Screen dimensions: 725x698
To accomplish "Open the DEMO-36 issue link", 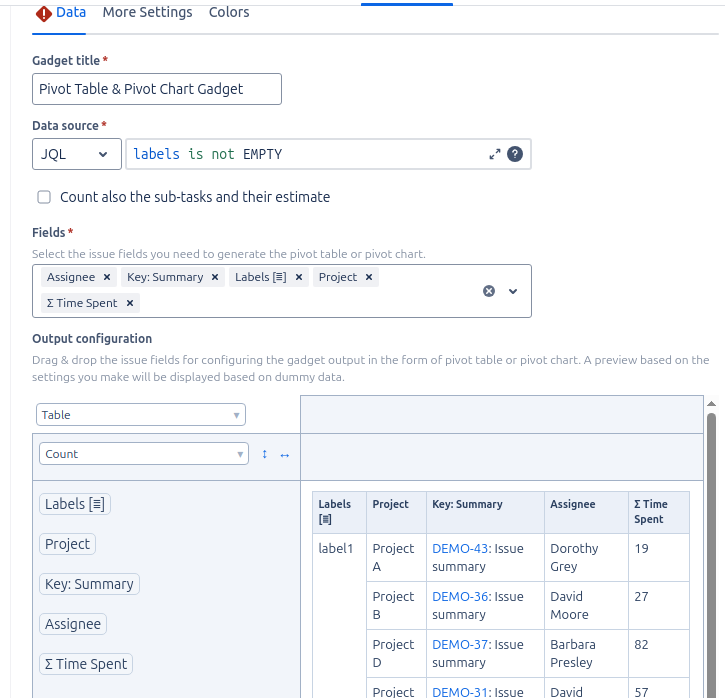I will pyautogui.click(x=460, y=596).
